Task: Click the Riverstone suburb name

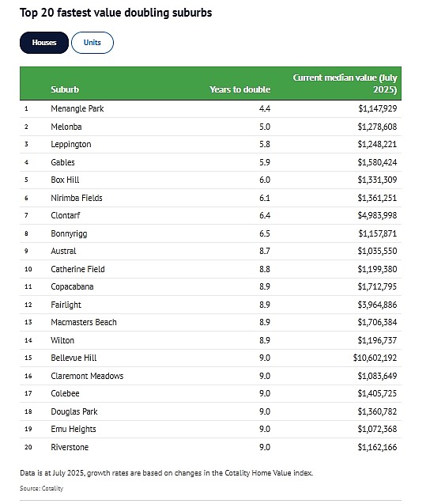Action: tap(70, 447)
